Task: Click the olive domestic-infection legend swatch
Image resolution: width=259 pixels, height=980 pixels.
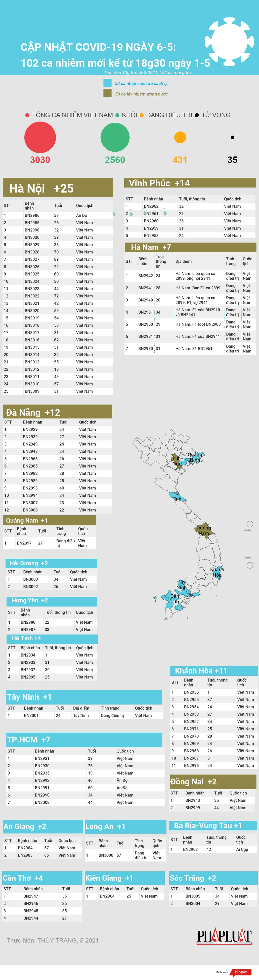Action: click(x=107, y=93)
